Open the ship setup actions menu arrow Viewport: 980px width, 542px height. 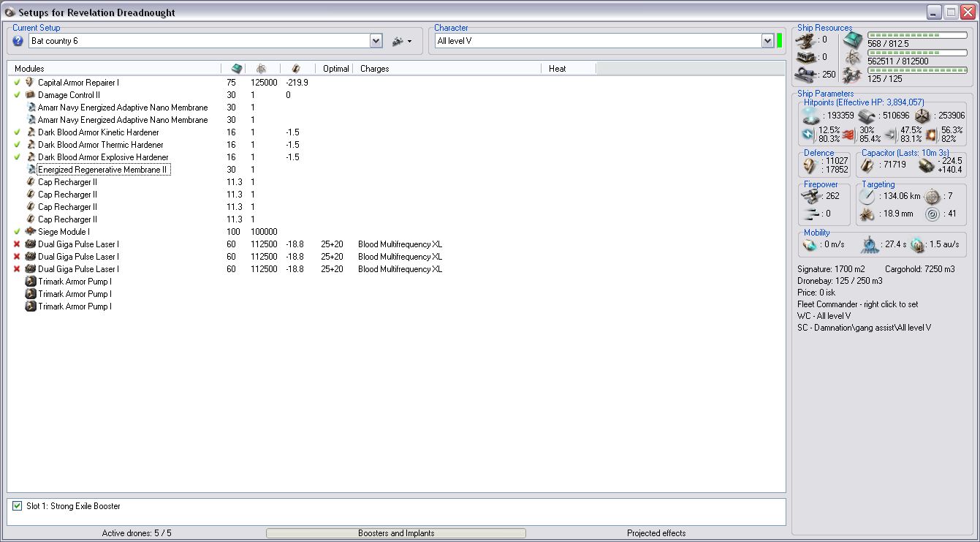(x=409, y=42)
